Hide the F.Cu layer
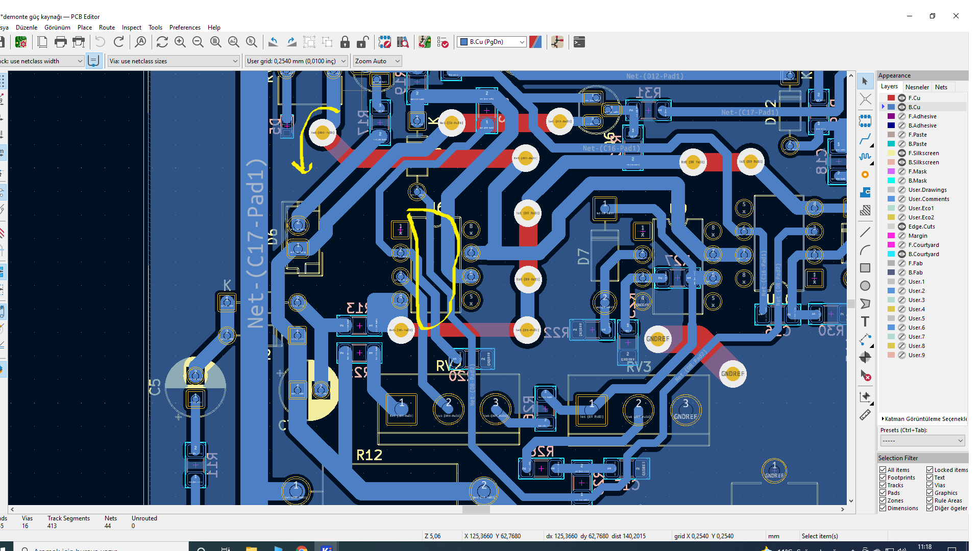Image resolution: width=980 pixels, height=551 pixels. point(902,98)
